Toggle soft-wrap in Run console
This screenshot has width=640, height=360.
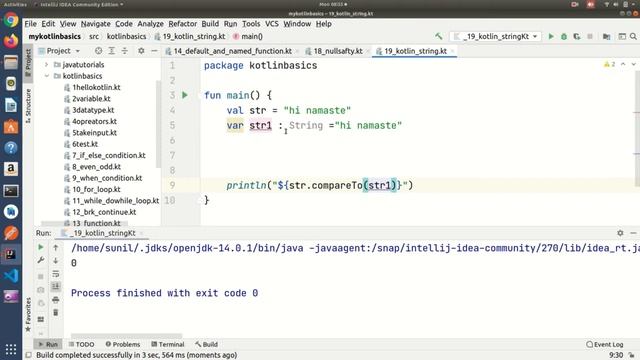(x=56, y=274)
